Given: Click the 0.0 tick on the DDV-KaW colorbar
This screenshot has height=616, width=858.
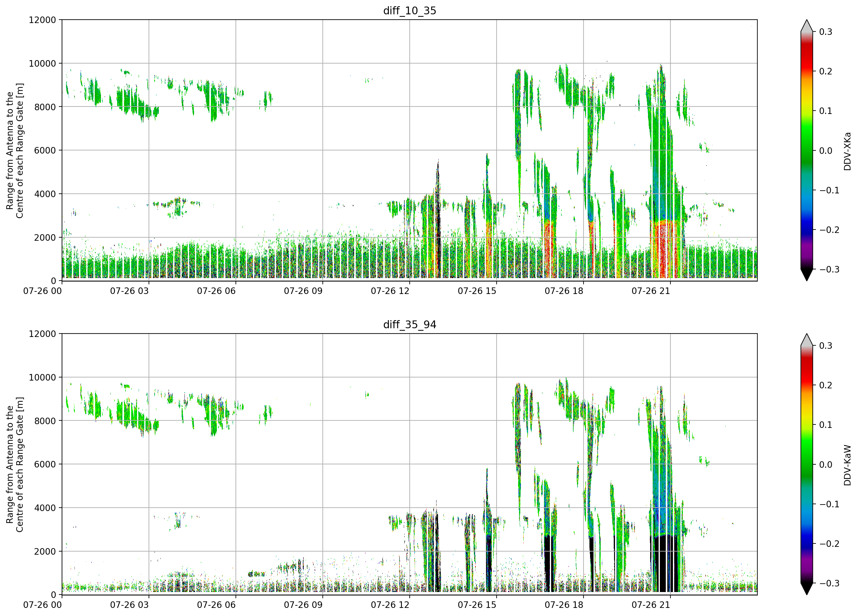Looking at the screenshot, I should coord(826,464).
